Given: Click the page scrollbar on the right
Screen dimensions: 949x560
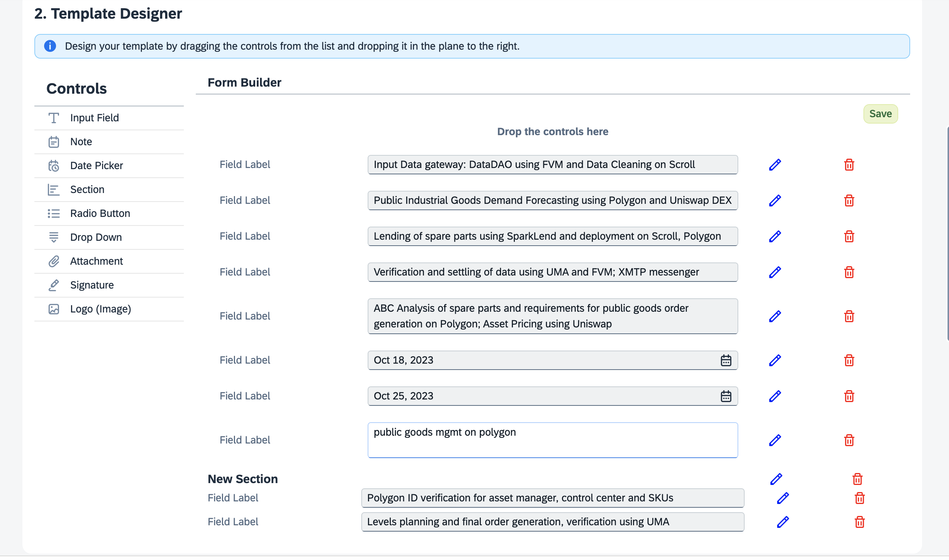Looking at the screenshot, I should pos(947,234).
